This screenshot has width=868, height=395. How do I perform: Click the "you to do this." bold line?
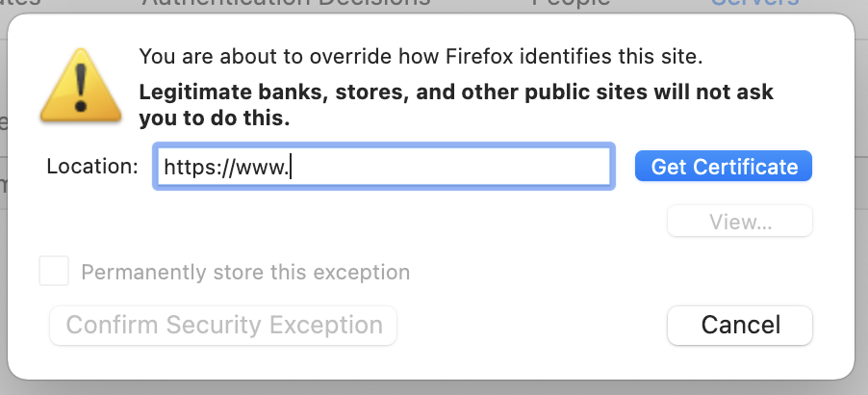click(215, 118)
